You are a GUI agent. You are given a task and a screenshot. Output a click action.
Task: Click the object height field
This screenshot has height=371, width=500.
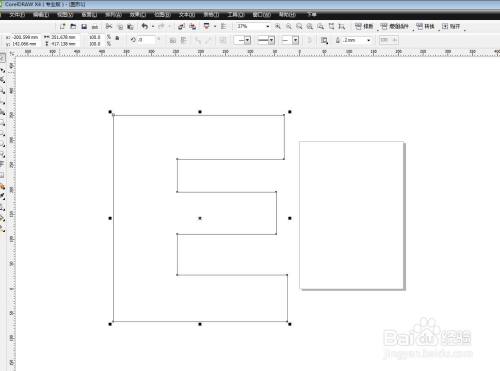pos(64,44)
